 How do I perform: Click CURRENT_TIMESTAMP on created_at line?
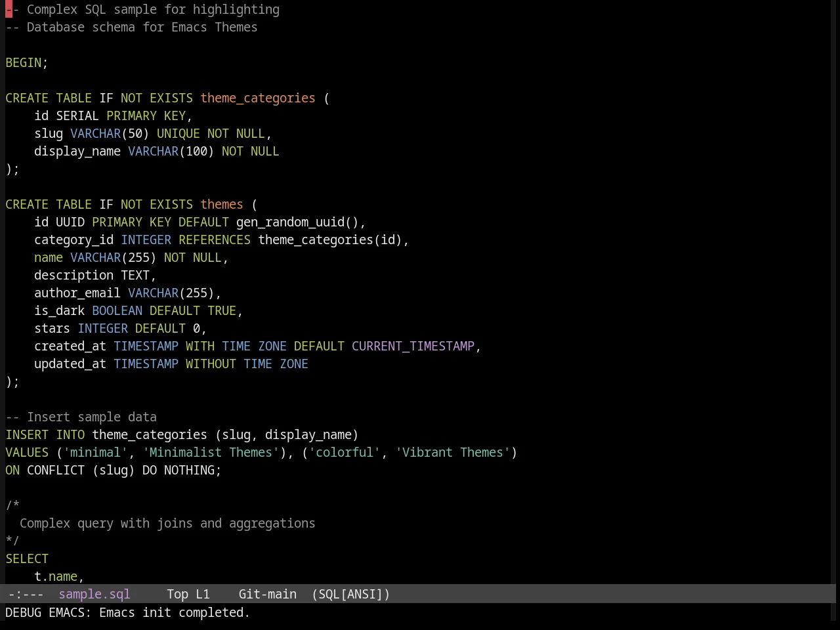click(x=413, y=346)
